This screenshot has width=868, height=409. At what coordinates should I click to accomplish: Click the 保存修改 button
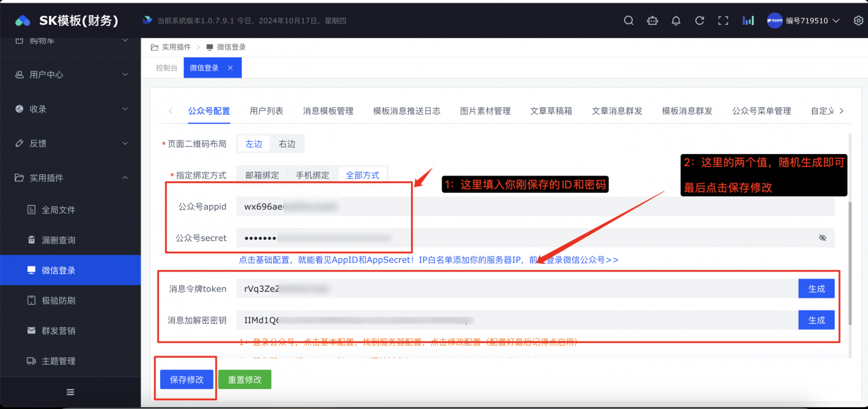pos(186,379)
